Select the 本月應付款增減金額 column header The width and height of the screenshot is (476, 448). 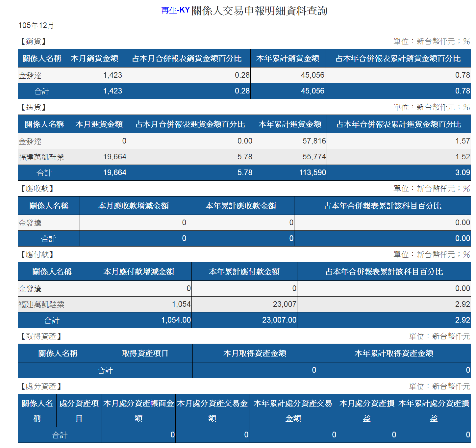pyautogui.click(x=138, y=272)
